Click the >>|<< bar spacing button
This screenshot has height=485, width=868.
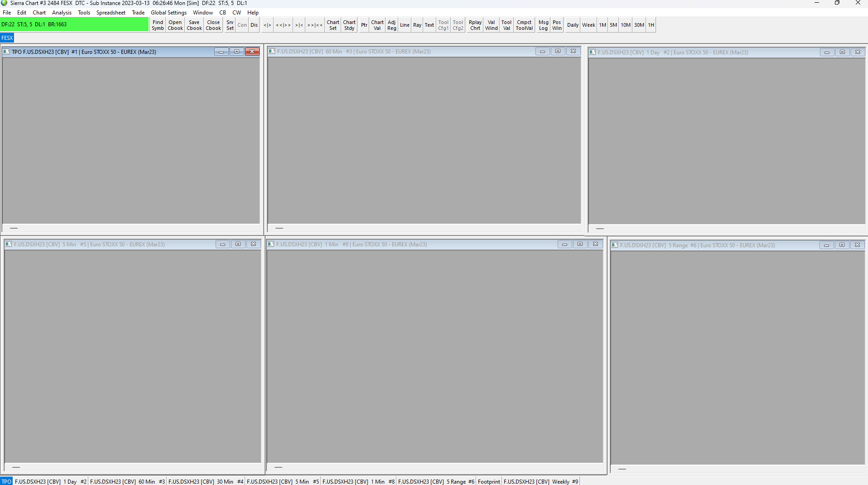(315, 25)
